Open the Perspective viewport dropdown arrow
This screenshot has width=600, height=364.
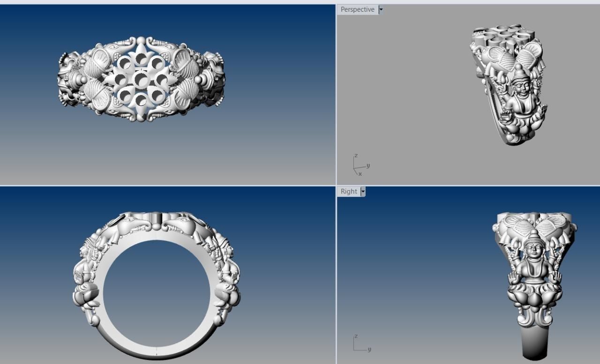[x=381, y=9]
